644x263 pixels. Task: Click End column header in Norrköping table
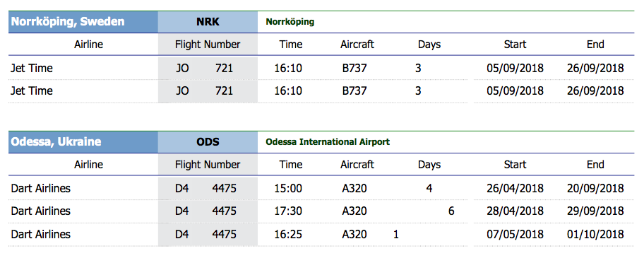click(595, 45)
